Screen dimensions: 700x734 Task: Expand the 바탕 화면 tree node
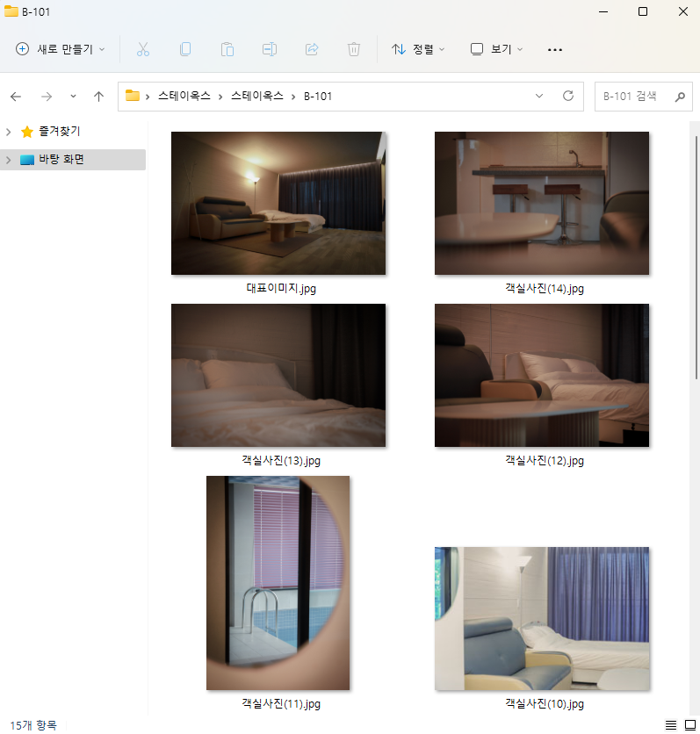pos(9,160)
